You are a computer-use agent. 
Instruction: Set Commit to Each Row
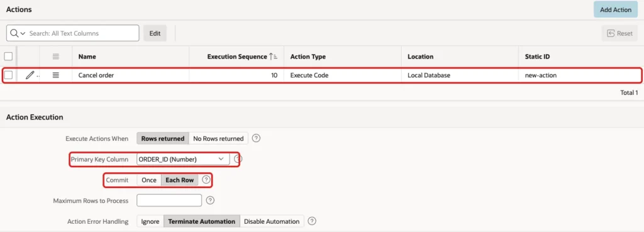179,180
